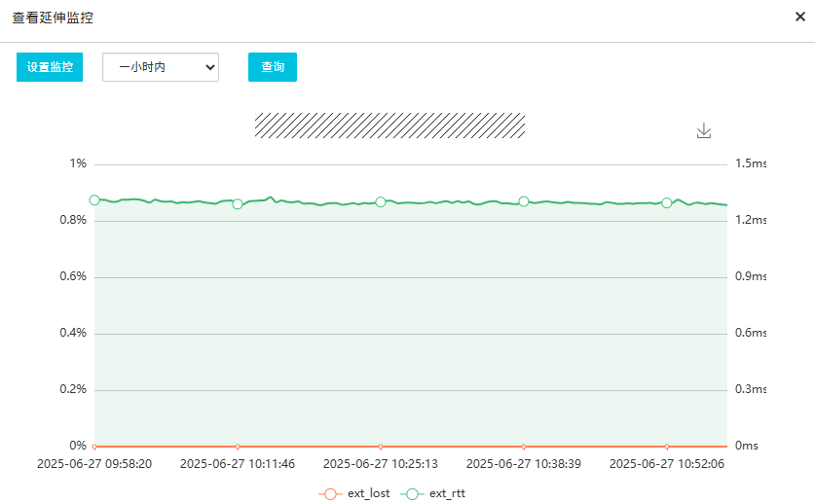
Task: Open the 一小时内 time range dropdown
Action: click(x=161, y=67)
